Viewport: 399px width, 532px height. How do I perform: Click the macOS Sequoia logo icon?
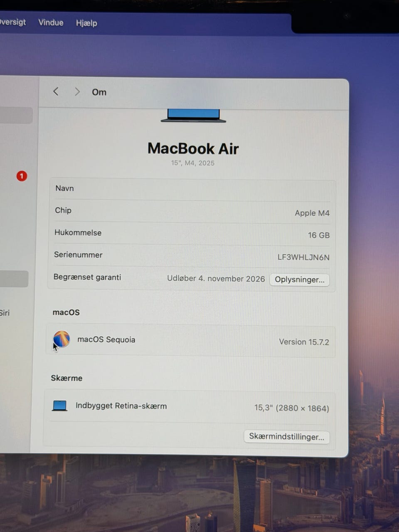click(x=62, y=339)
